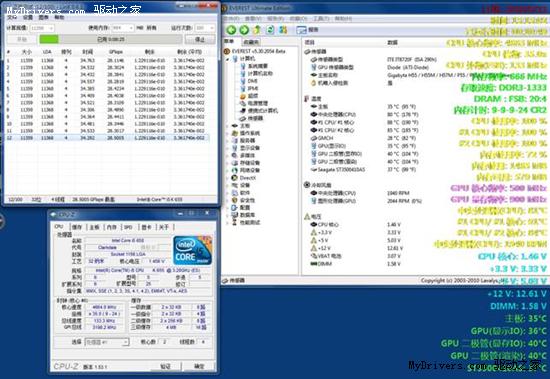This screenshot has height=379, width=550.
Task: Click the 安全性 icon in EVEREST tree
Action: (235, 200)
